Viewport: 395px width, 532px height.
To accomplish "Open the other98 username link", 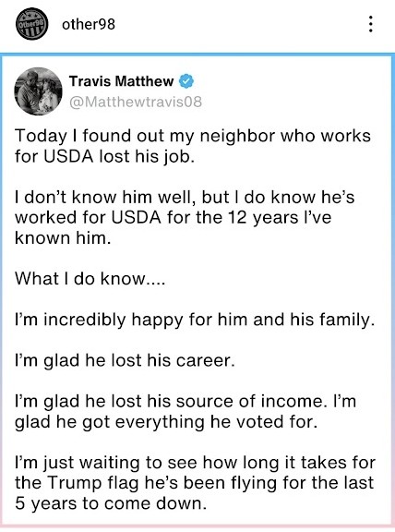I will (x=89, y=24).
